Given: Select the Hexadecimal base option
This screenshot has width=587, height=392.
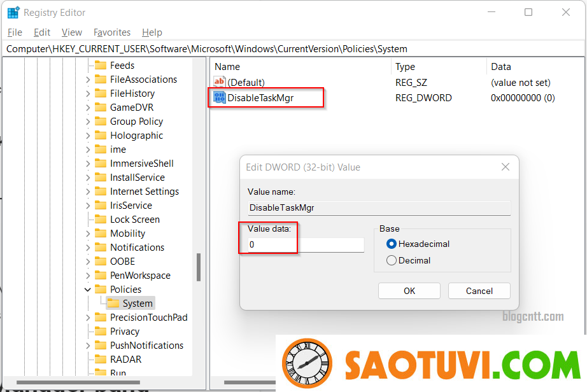Looking at the screenshot, I should click(392, 244).
